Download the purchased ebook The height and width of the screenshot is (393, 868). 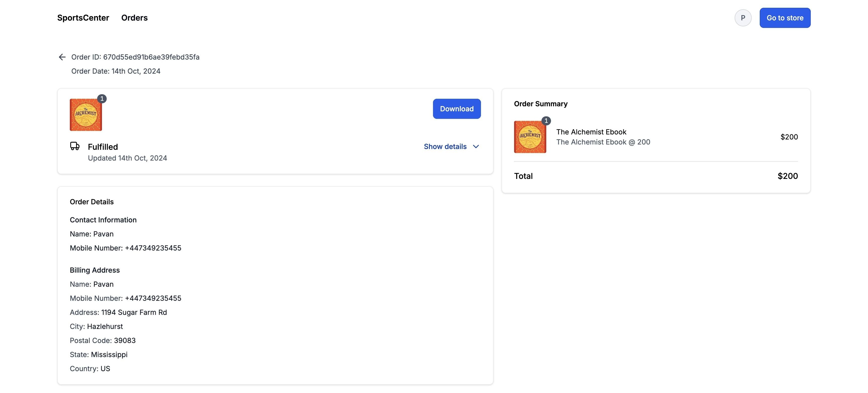coord(457,109)
